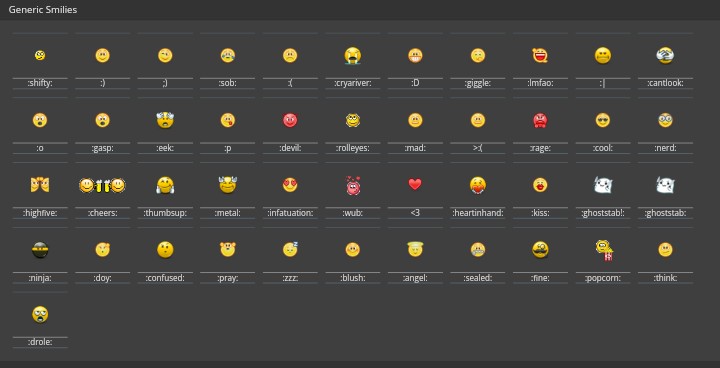Pick the :nerd: glasses smiley
This screenshot has width=720, height=368.
665,120
